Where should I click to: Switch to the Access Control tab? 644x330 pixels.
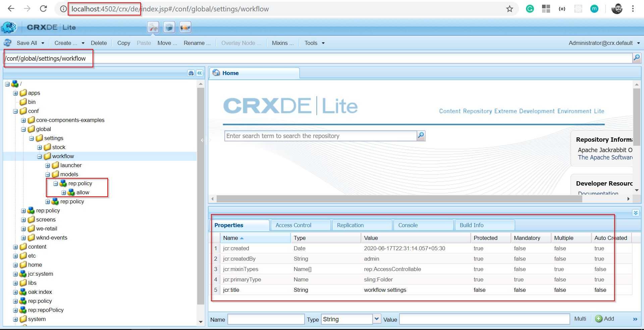click(293, 225)
